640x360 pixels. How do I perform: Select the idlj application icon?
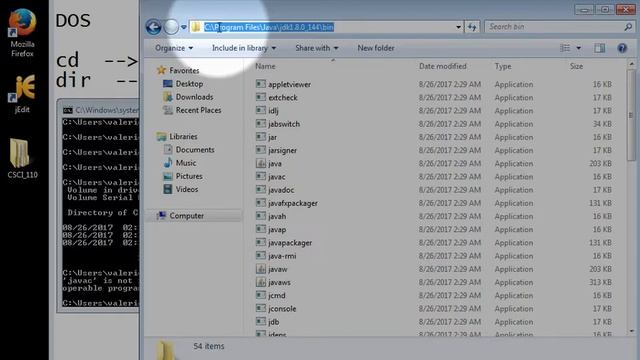(260, 110)
